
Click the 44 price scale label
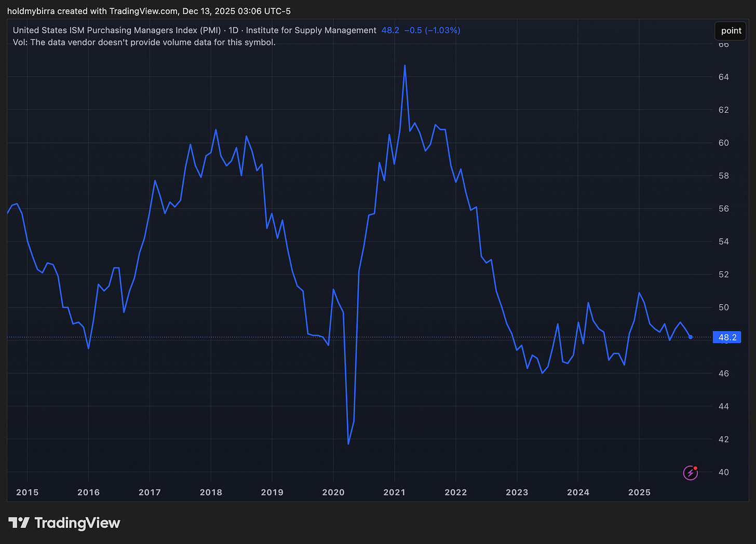724,406
